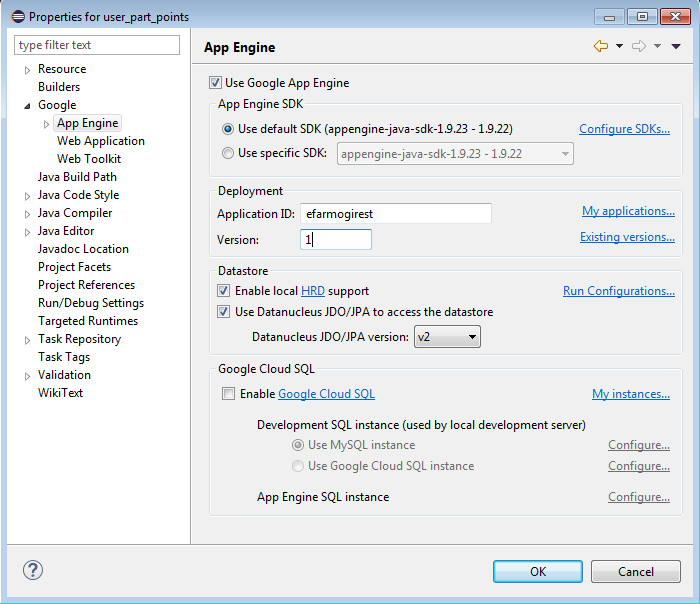Viewport: 700px width, 604px height.
Task: Expand the Java Compiler tree node
Action: [28, 214]
